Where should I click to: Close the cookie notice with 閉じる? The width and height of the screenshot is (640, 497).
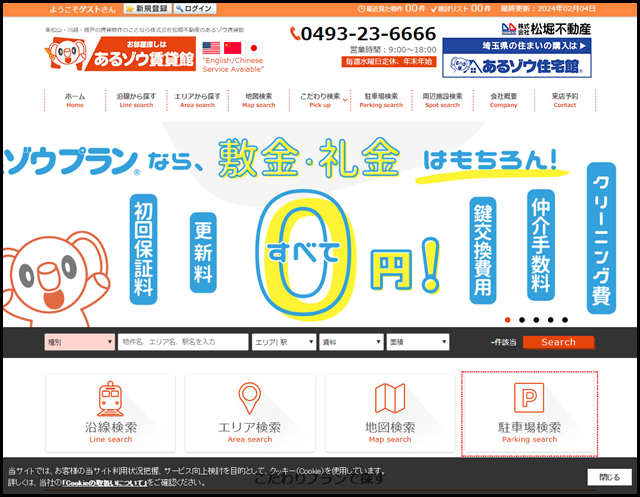click(609, 477)
